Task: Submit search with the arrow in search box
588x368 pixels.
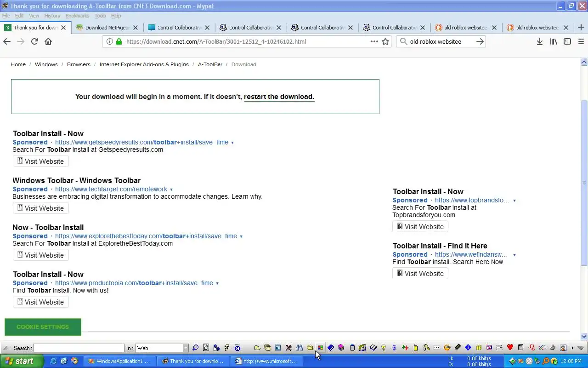Action: [x=480, y=41]
